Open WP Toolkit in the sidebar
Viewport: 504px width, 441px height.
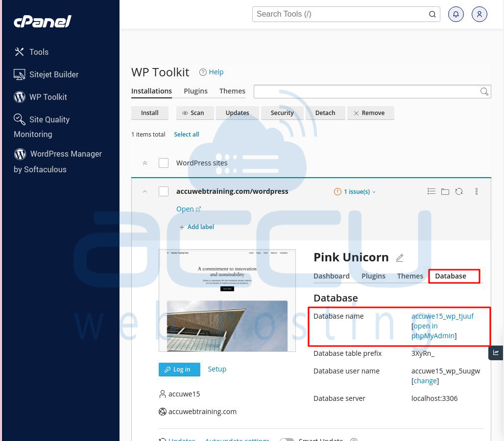(40, 97)
